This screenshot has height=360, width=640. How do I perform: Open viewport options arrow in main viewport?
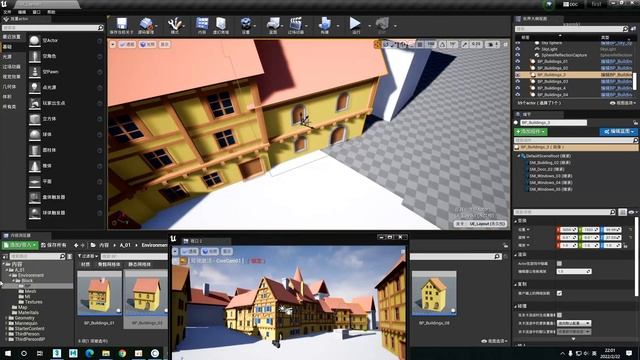(x=113, y=44)
